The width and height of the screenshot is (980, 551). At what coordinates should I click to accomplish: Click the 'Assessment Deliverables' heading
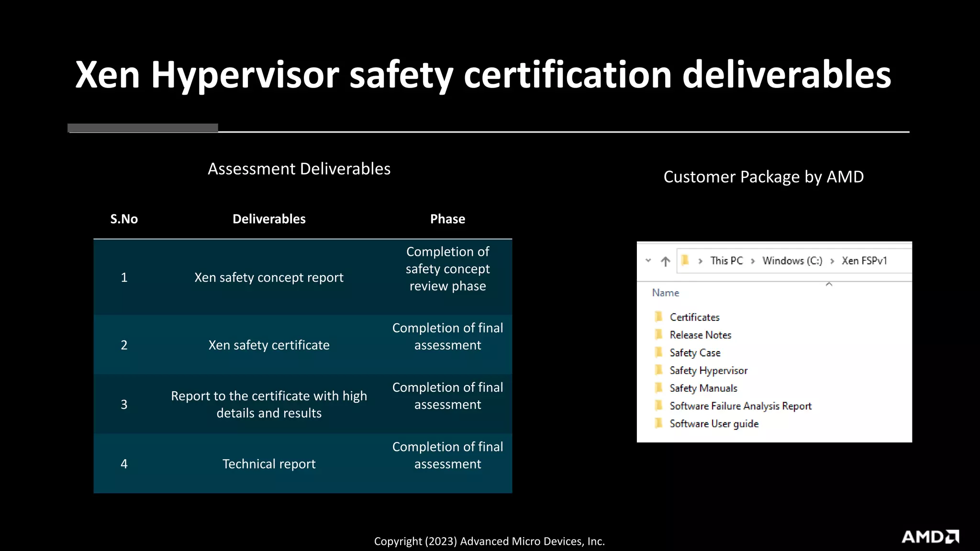point(299,169)
